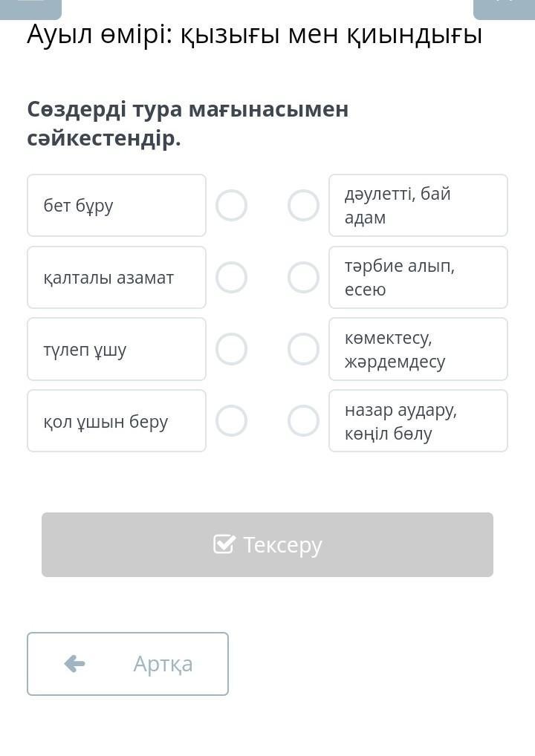Select the radio circle beside 'бет бұру'
The width and height of the screenshot is (535, 756).
click(231, 206)
